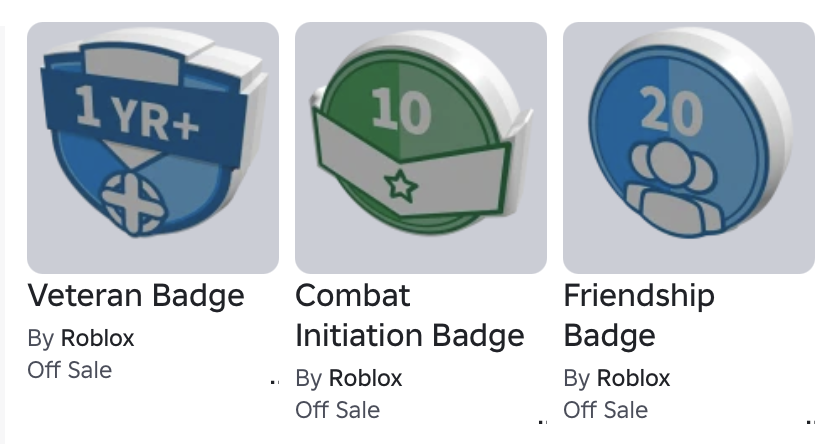Open the green Combat Initiation Badge thumbnail
The image size is (838, 444).
(421, 148)
